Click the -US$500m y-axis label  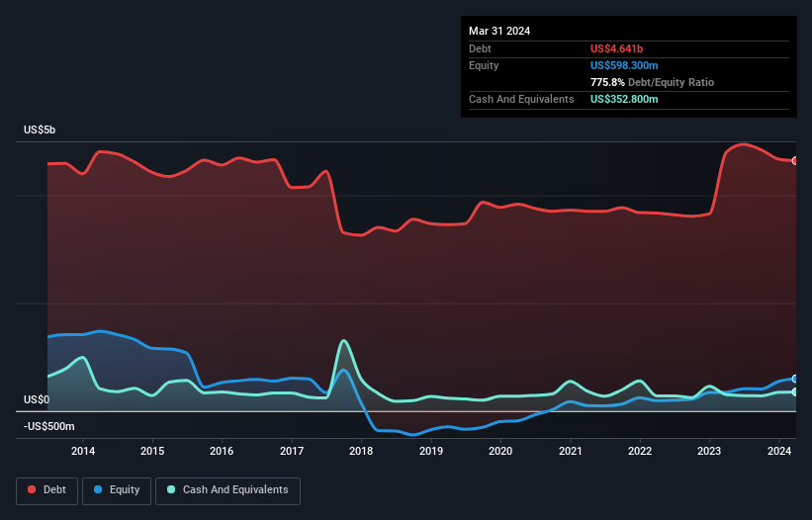(x=49, y=426)
